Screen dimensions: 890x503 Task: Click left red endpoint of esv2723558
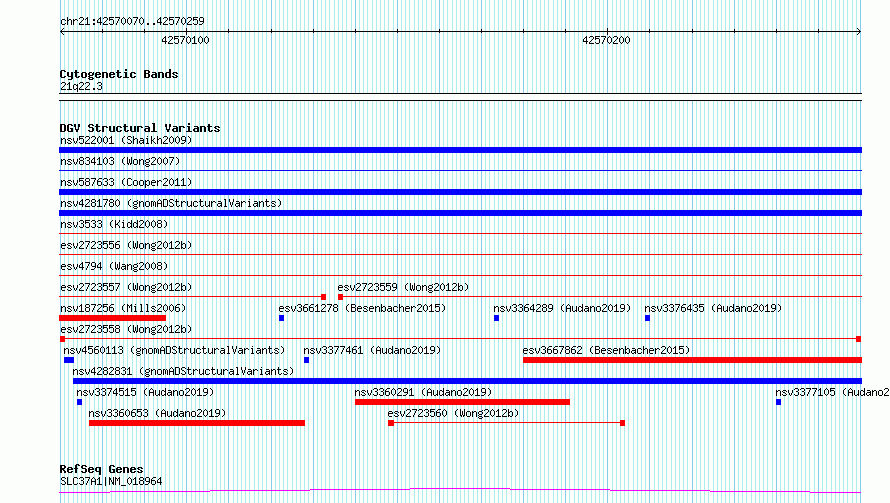point(62,339)
